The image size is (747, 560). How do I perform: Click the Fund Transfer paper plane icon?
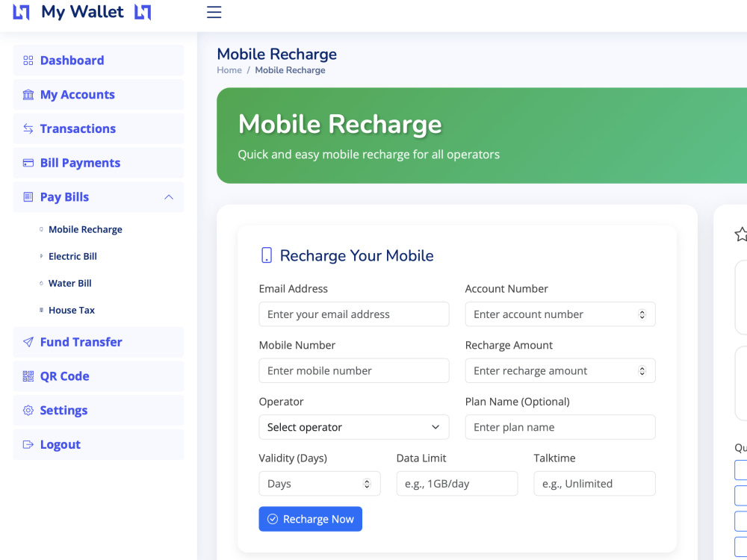[x=28, y=342]
